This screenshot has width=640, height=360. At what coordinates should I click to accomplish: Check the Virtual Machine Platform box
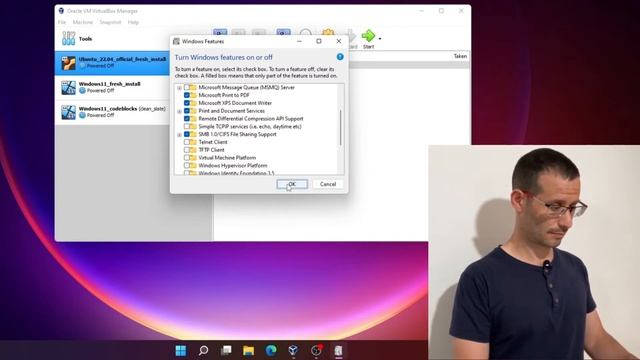(x=187, y=158)
